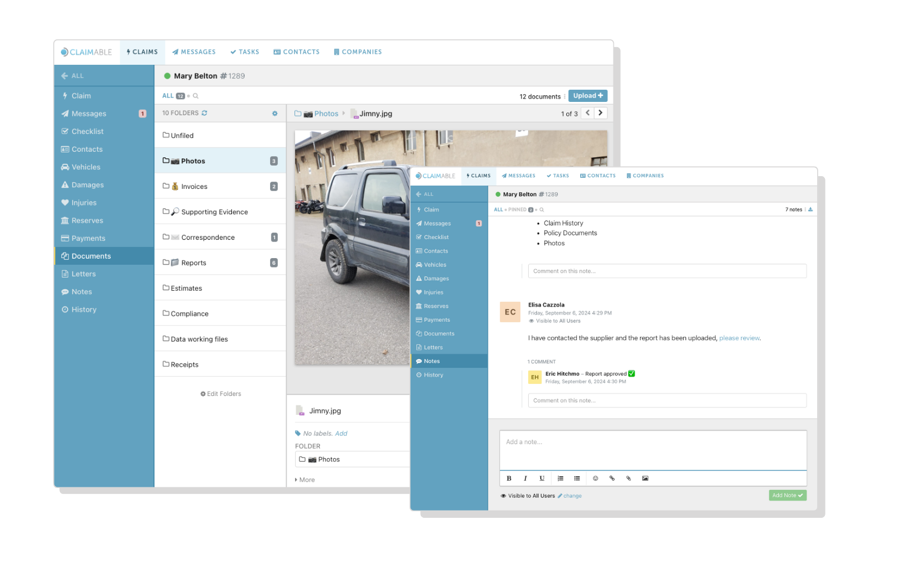Click Photos in the breadcrumb path
924x571 pixels.
coord(326,114)
